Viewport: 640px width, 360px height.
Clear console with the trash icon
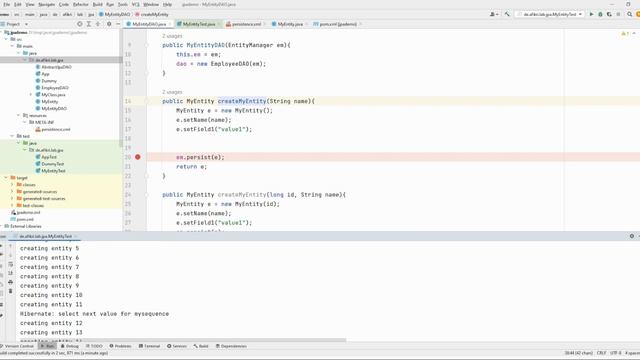click(x=11, y=291)
